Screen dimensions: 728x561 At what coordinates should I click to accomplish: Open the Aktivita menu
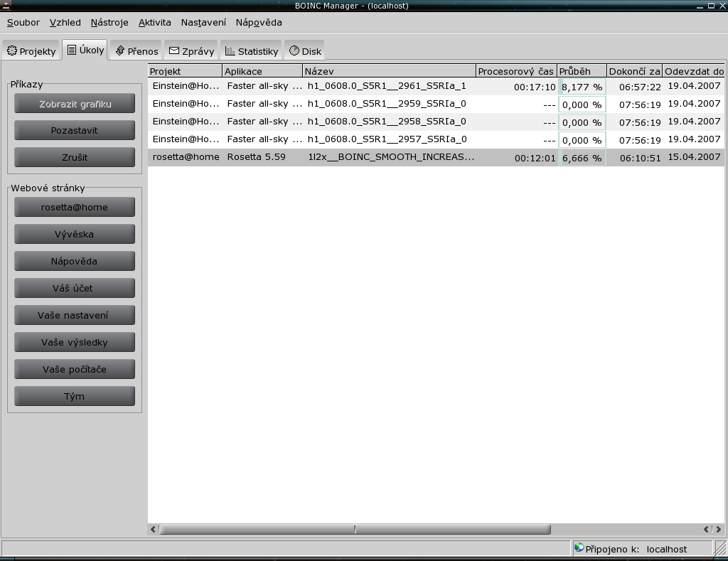(154, 22)
